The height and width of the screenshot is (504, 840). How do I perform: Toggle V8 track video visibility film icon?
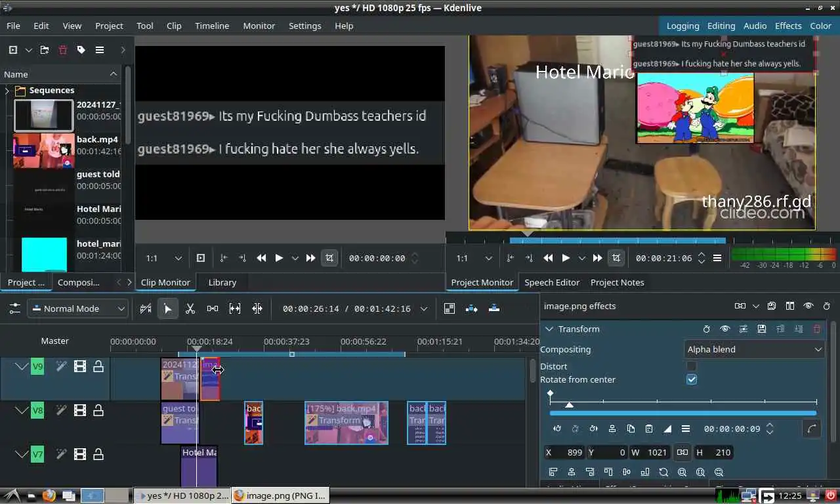[80, 411]
